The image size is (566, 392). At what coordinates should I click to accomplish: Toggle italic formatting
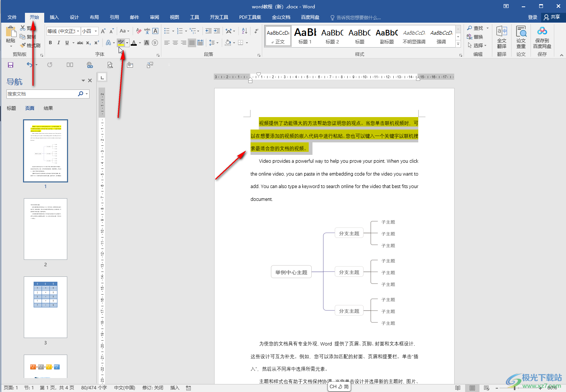pos(59,43)
